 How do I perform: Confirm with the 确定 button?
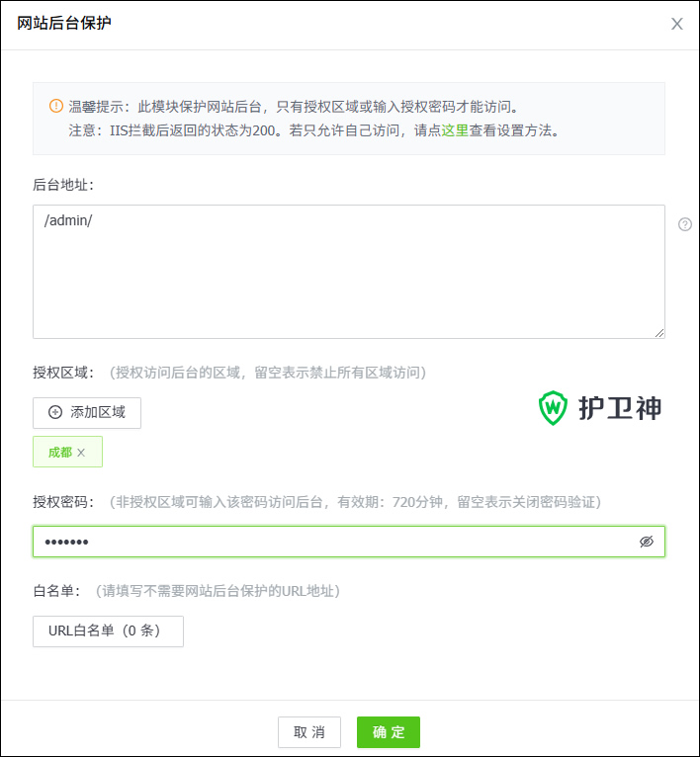tap(389, 732)
